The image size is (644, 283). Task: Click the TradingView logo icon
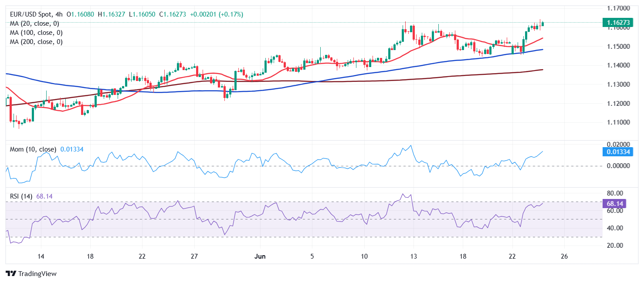(x=10, y=274)
